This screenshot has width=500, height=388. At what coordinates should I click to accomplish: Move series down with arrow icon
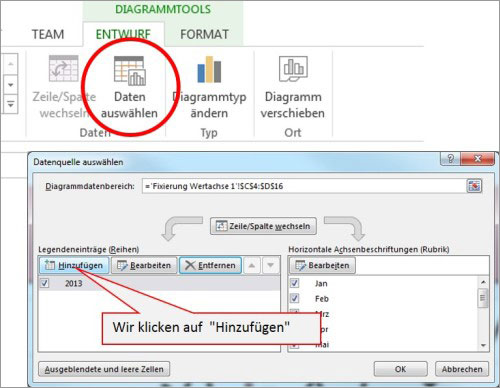pos(271,265)
